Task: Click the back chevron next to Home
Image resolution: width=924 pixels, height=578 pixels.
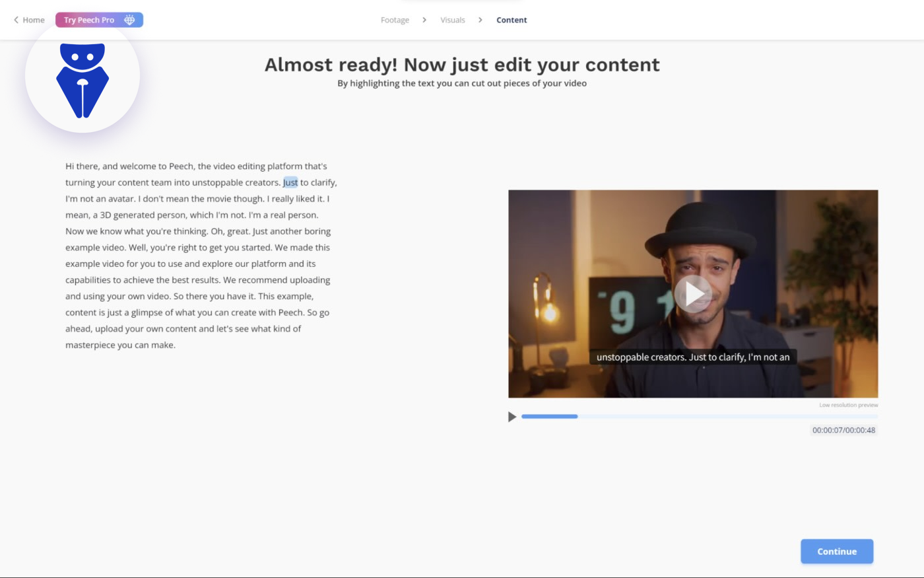Action: 16,20
